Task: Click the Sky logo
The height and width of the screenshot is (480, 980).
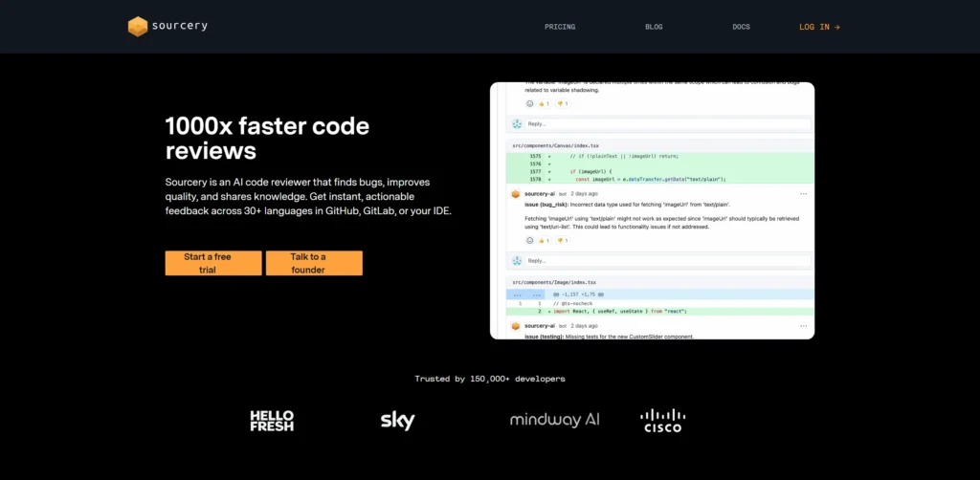Action: 397,421
